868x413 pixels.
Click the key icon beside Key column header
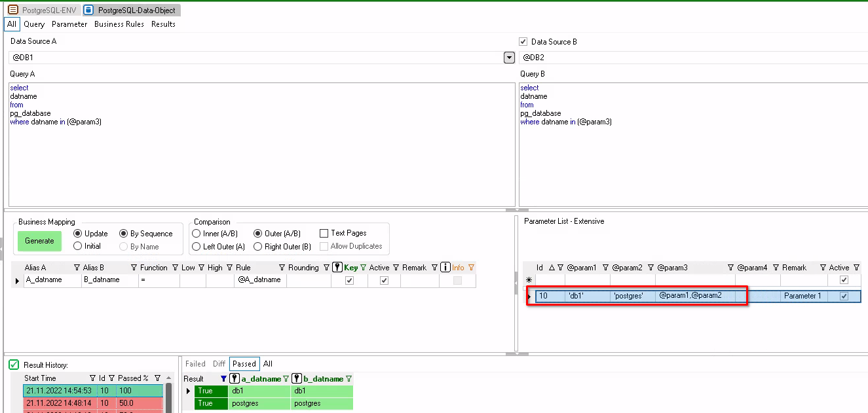tap(337, 268)
